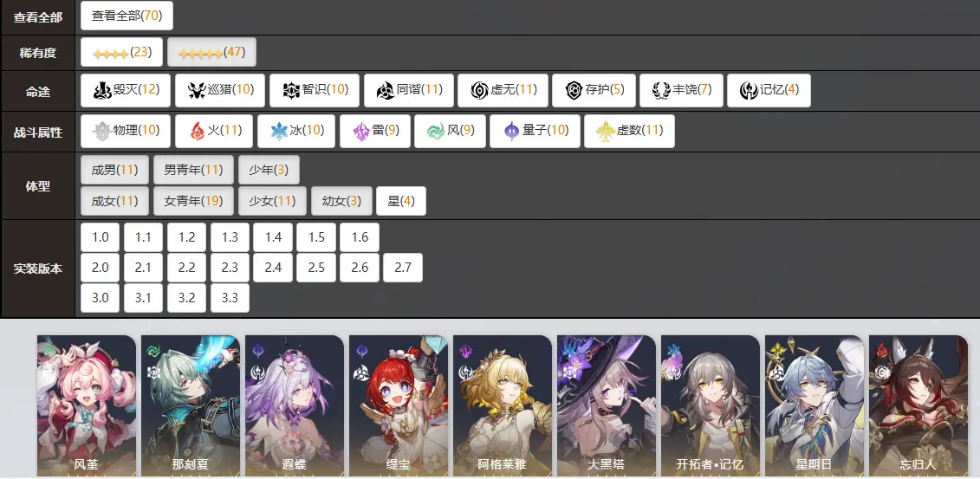Image resolution: width=980 pixels, height=479 pixels.
Task: Toggle the four-star rarity filter
Action: click(x=122, y=53)
